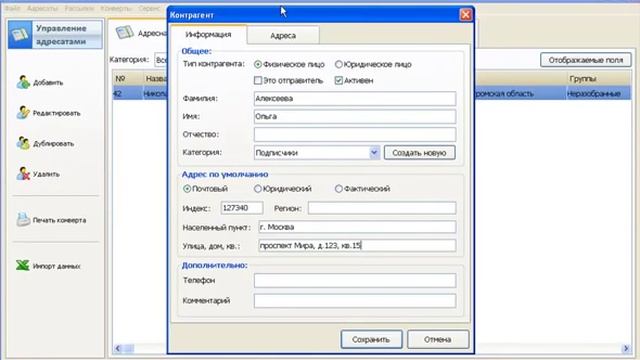The image size is (640, 360).
Task: Click the Добавить label in sidebar
Action: (x=48, y=82)
